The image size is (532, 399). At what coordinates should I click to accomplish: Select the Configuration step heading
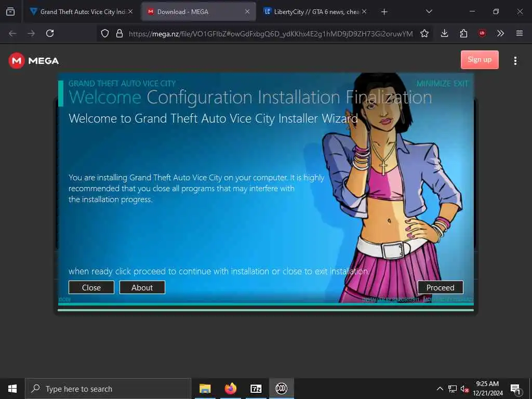199,97
